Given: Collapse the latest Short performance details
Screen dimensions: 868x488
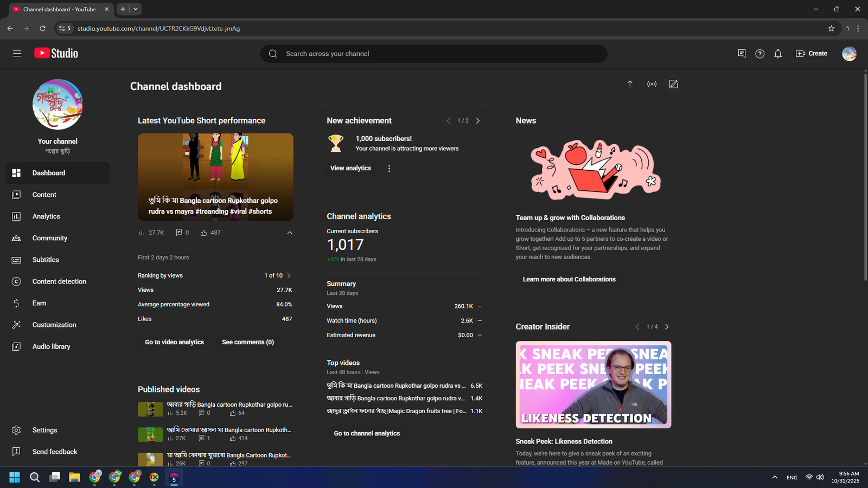Looking at the screenshot, I should pos(290,233).
